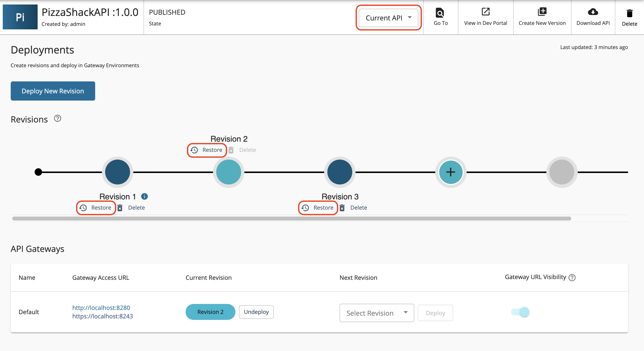The image size is (644, 351).
Task: Open the http://localhost:8280 link
Action: tap(101, 308)
